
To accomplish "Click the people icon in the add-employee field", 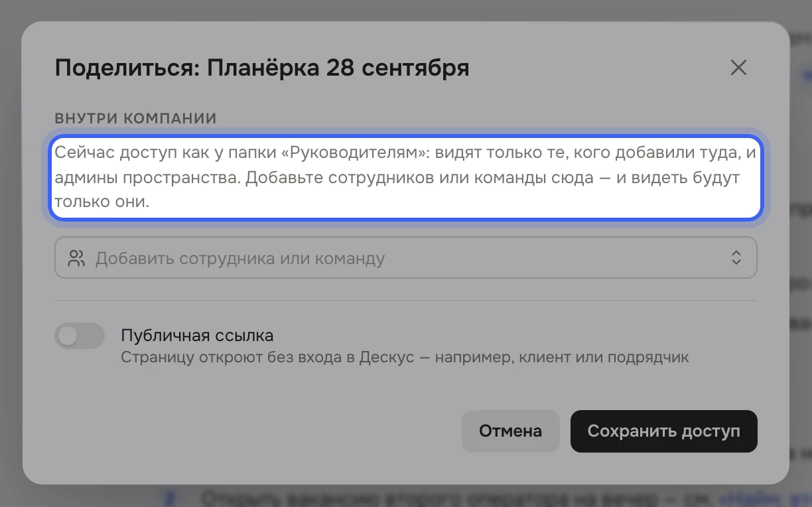I will [77, 258].
